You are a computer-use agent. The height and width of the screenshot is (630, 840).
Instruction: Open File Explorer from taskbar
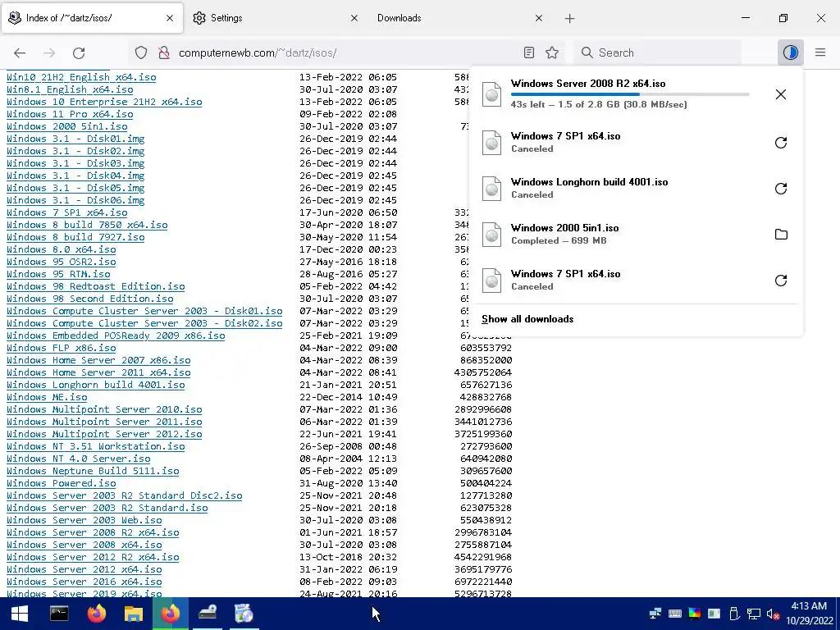[134, 614]
